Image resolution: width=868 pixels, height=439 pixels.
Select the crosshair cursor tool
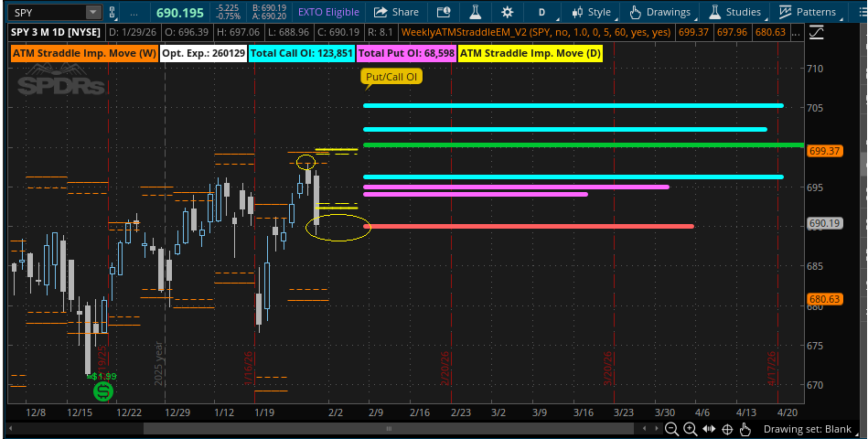[727, 429]
